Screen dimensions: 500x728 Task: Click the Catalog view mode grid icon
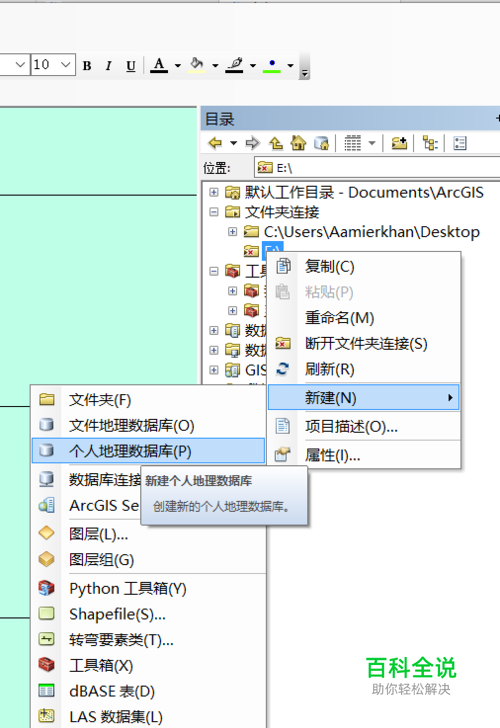pyautogui.click(x=352, y=143)
